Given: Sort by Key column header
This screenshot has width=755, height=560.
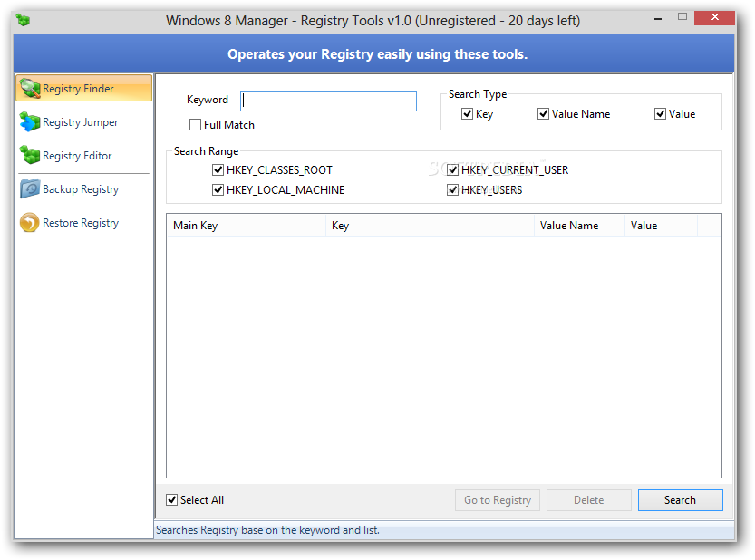Looking at the screenshot, I should coord(430,226).
